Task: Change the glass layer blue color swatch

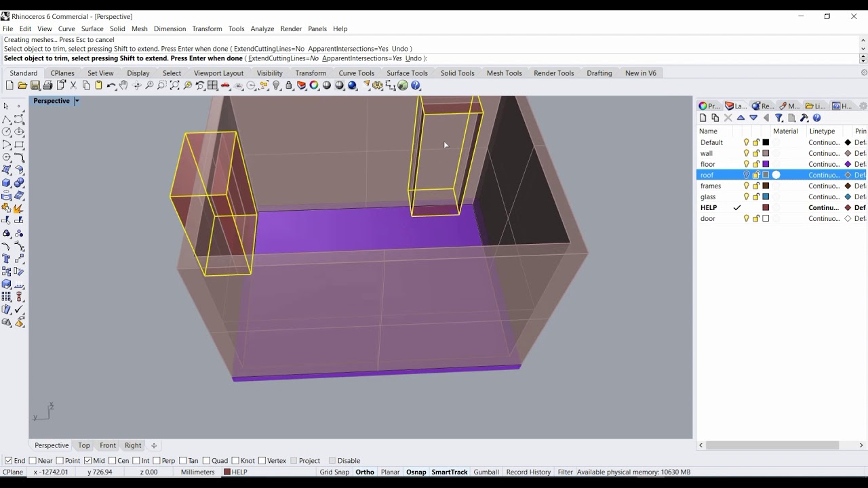Action: point(766,197)
